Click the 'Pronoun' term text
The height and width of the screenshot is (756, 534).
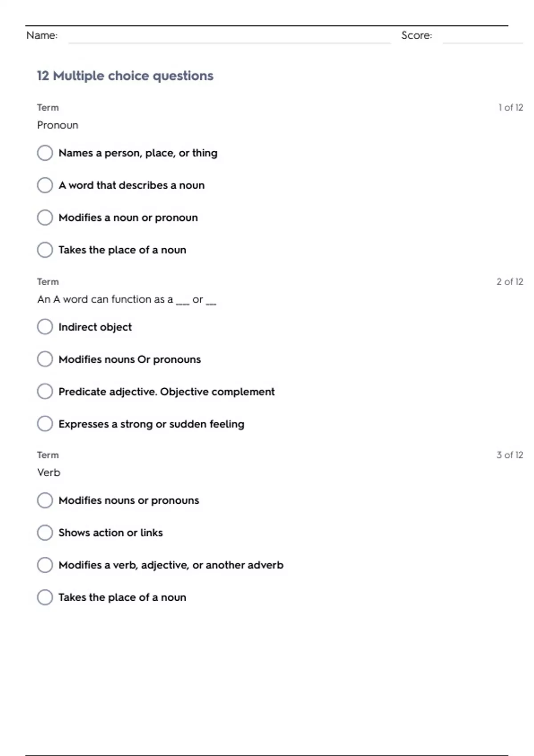coord(57,125)
